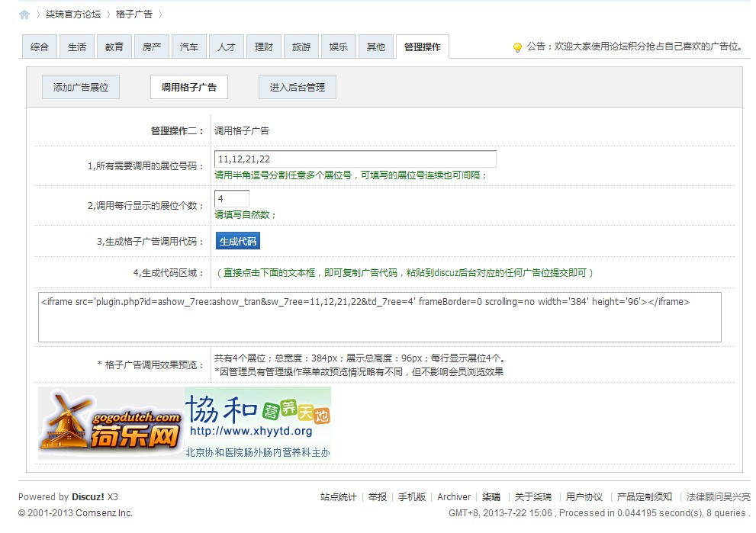This screenshot has width=756, height=533.
Task: Open the gogodutch 荷乐网 ad banner
Action: [x=111, y=423]
